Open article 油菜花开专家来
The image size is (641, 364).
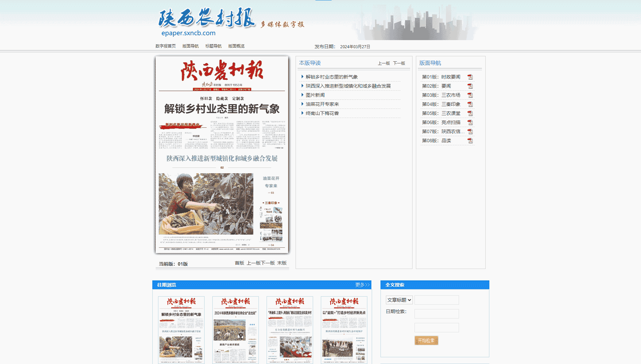322,104
